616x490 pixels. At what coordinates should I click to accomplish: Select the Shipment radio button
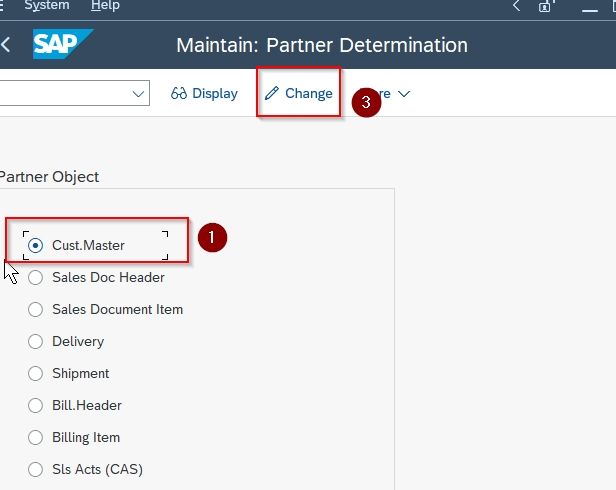pyautogui.click(x=35, y=373)
